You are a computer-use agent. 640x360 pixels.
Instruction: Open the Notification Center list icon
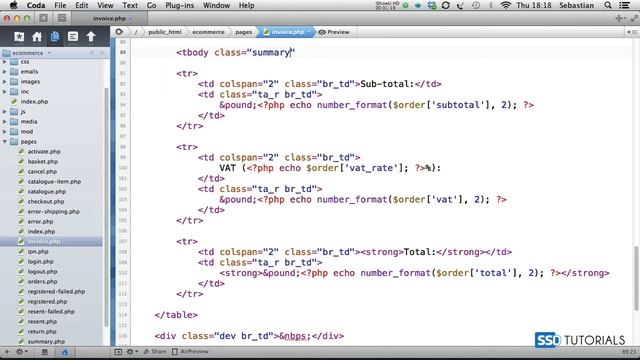tap(624, 5)
